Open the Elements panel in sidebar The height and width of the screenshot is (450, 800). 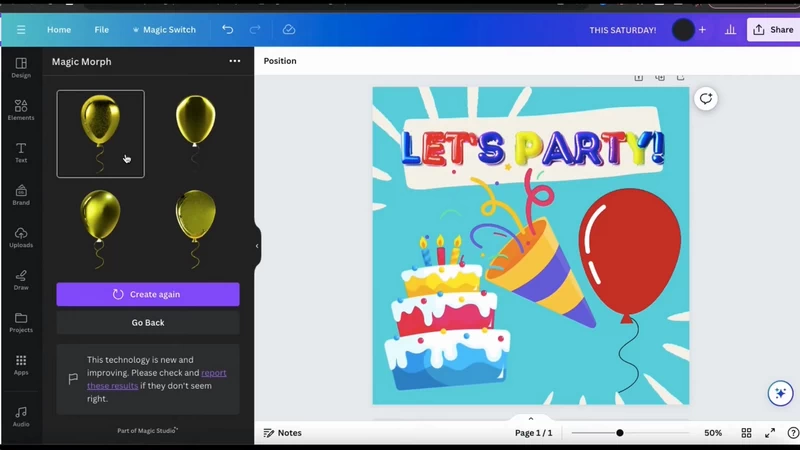(x=21, y=110)
